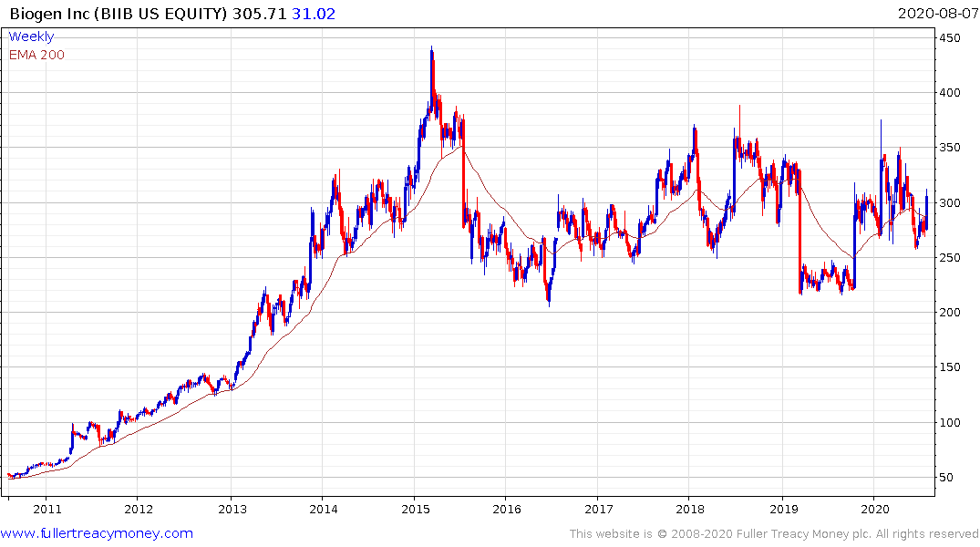This screenshot has height=547, width=980.
Task: Click the 450 price axis label
Action: pyautogui.click(x=949, y=38)
